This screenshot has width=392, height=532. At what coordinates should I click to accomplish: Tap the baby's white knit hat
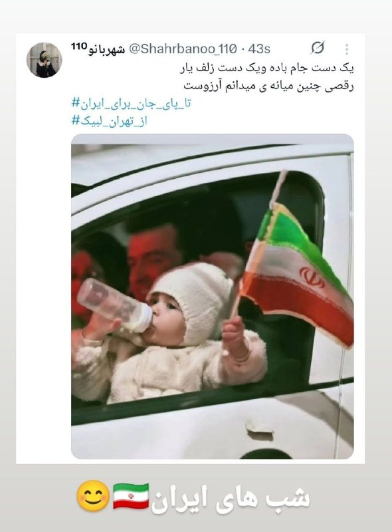pos(193,299)
